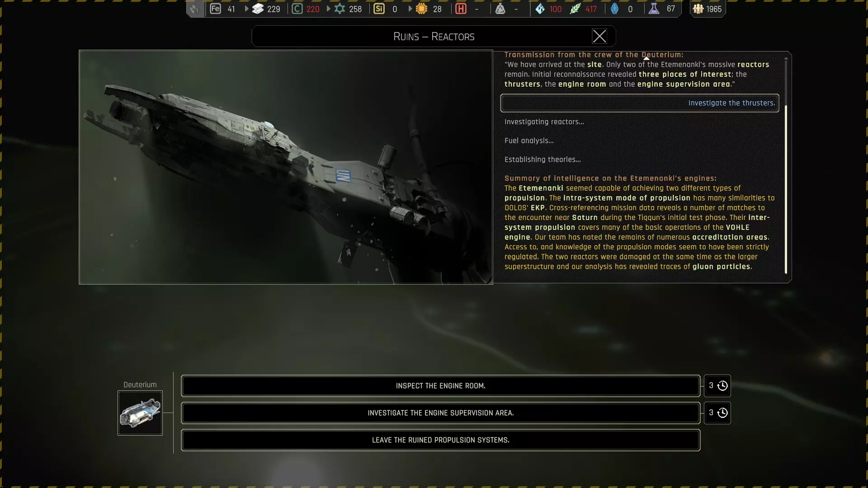Click the polymer gear resource icon
Image resolution: width=868 pixels, height=488 pixels.
[x=340, y=9]
